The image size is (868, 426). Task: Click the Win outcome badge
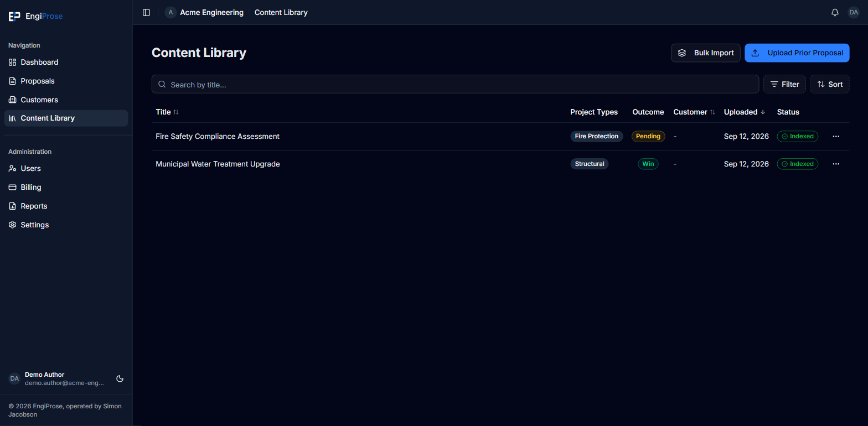[x=648, y=164]
